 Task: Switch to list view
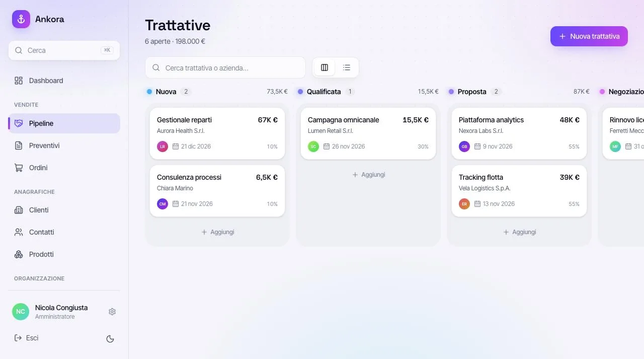(347, 67)
